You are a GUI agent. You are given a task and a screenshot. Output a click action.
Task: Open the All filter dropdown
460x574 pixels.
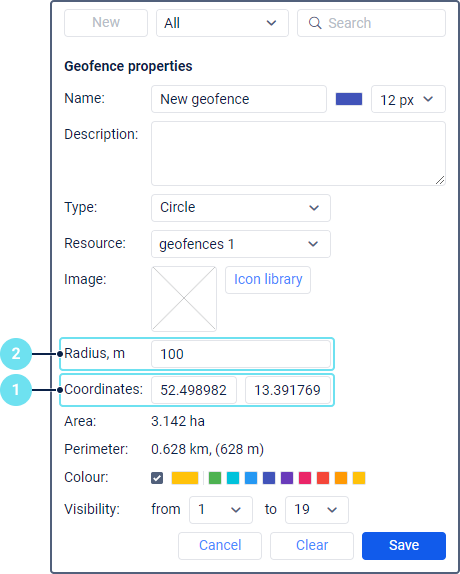point(222,23)
